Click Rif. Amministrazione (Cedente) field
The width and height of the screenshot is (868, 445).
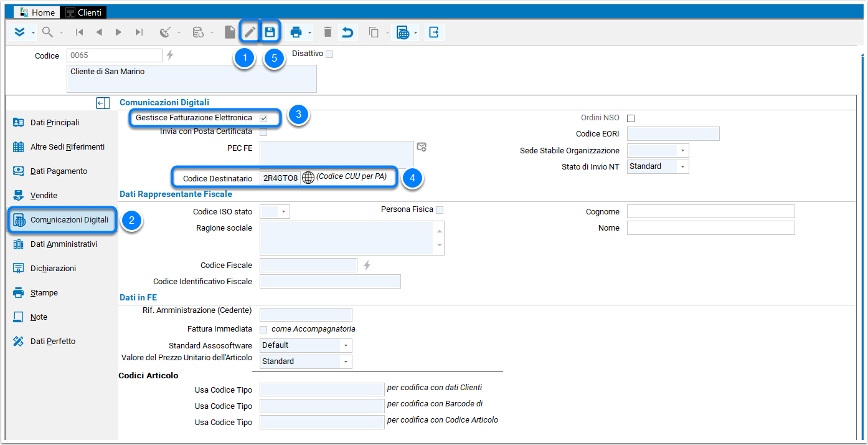coord(306,315)
